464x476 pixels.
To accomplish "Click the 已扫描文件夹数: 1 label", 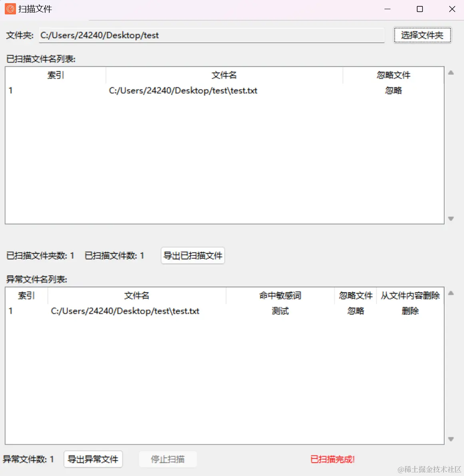I will tap(40, 256).
